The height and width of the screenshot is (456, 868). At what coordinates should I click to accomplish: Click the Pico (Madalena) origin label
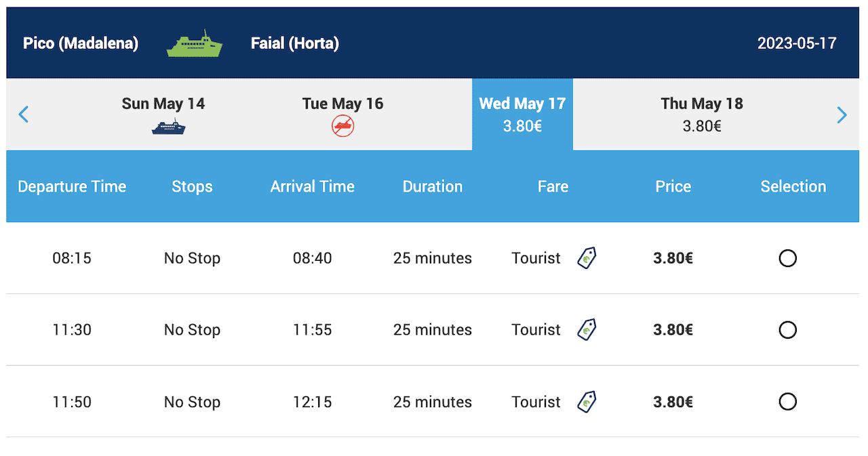point(81,43)
